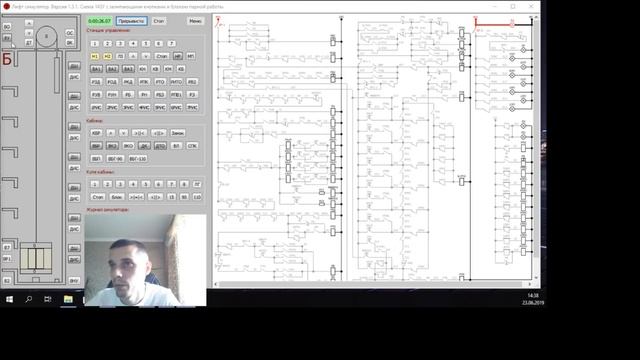
Task: Ring the Звонок bell button
Action: 178,133
